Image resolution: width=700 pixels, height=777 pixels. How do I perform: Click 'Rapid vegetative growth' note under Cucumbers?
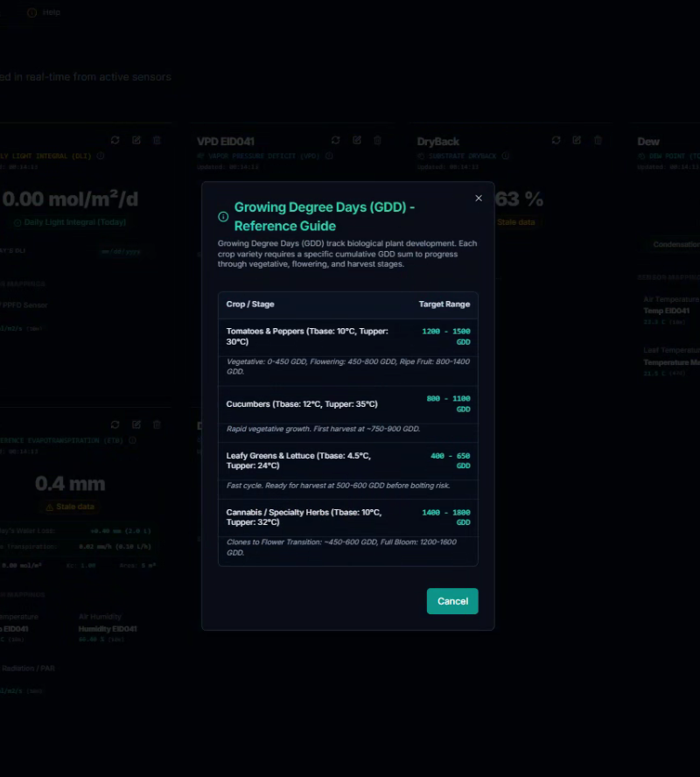(323, 429)
